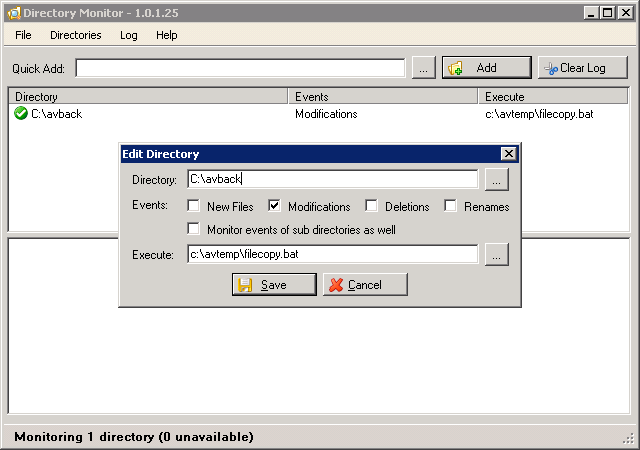
Task: Save the directory settings
Action: [x=274, y=285]
